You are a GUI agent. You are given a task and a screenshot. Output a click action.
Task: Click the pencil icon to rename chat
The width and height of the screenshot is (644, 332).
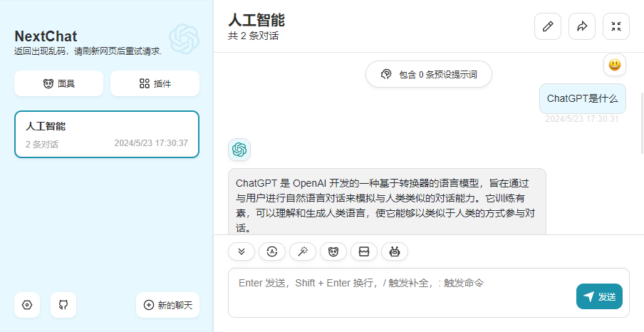tap(548, 26)
